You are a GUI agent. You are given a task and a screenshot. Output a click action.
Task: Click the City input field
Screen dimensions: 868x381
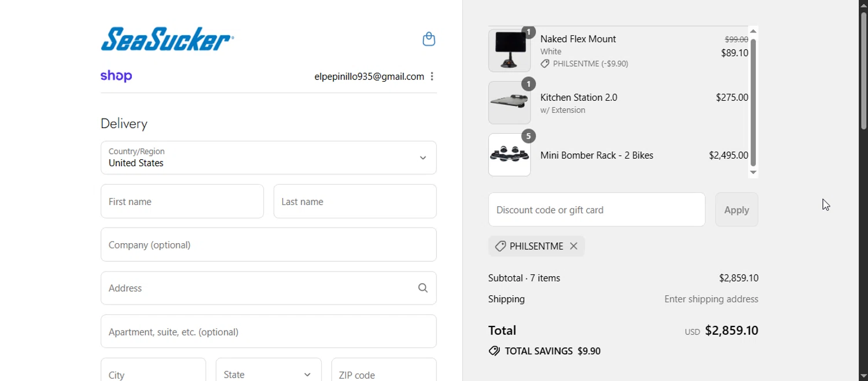tap(153, 374)
